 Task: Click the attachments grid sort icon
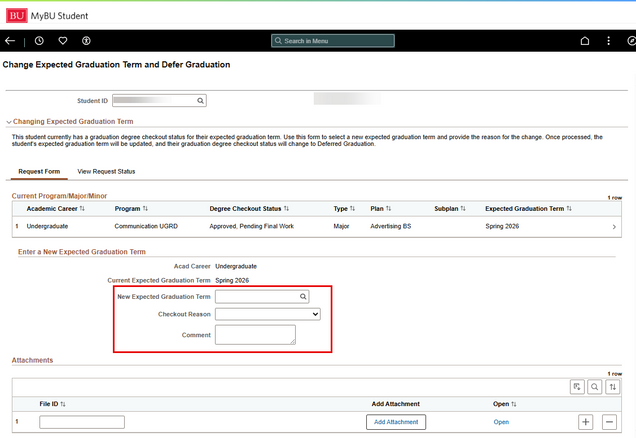(612, 387)
